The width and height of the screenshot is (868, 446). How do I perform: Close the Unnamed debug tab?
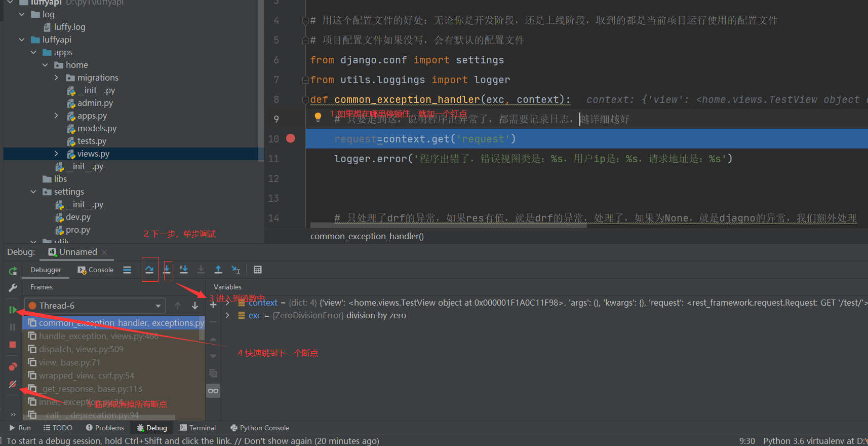click(104, 252)
